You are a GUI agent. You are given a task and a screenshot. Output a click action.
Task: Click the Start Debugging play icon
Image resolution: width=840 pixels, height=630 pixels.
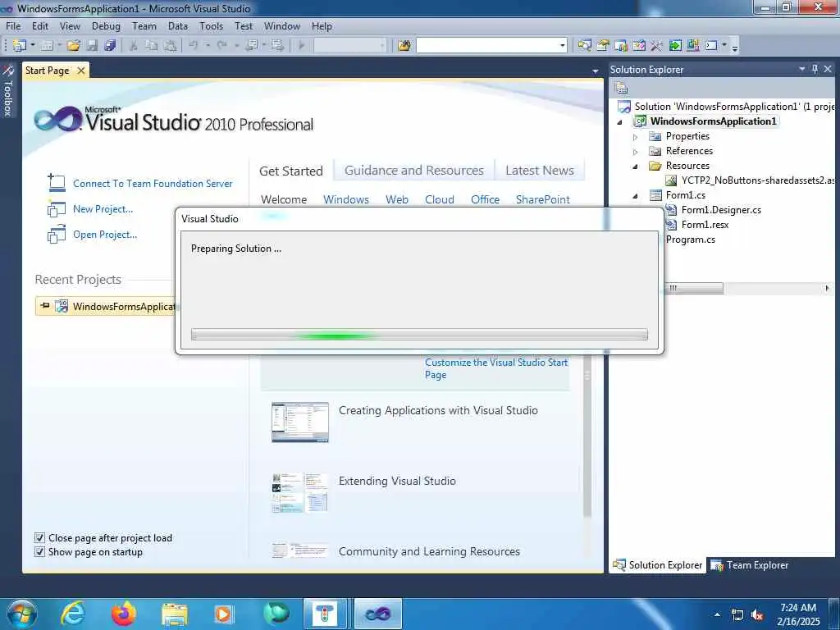coord(301,46)
